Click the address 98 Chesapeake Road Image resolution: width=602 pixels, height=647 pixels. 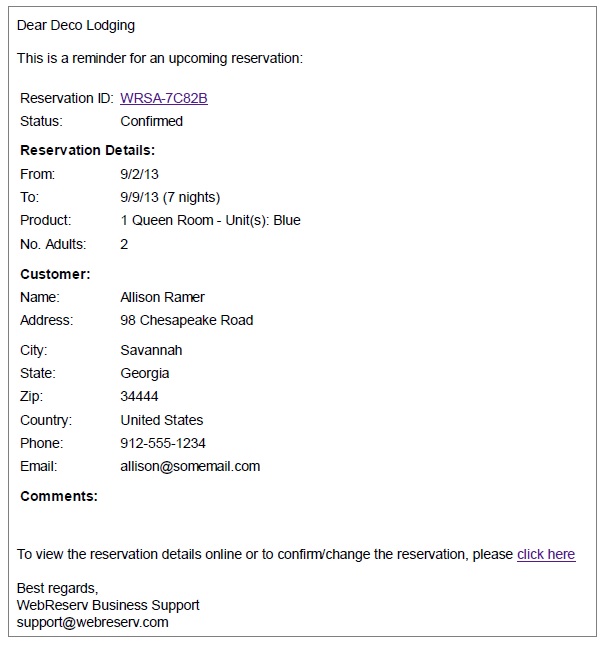coord(187,320)
